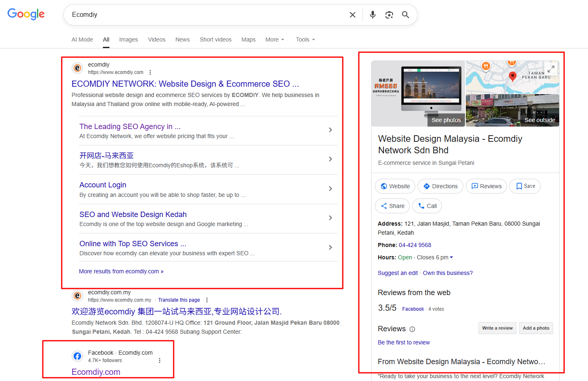Expand the business hours dropdown arrow

point(451,257)
